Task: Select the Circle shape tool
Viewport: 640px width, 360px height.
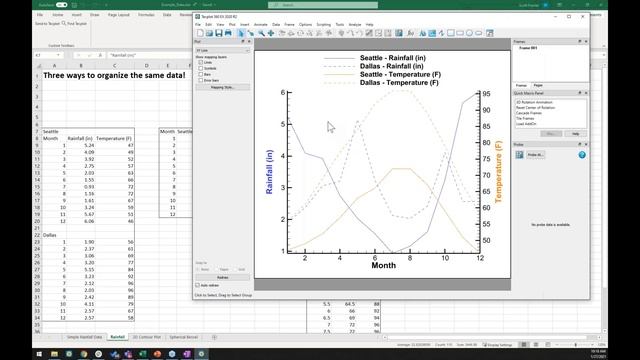Action: coord(469,33)
